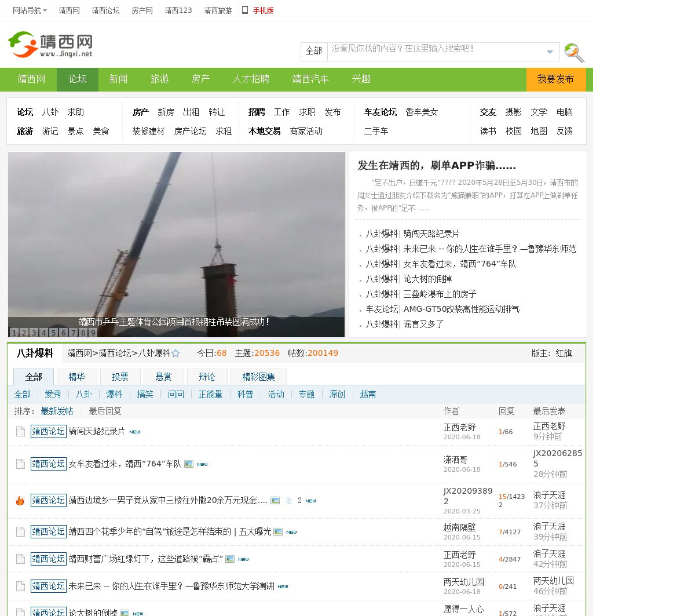Click the favorite star next to 八卦爆料 breadcrumb
Viewport: 695px width, 616px height.
pyautogui.click(x=176, y=353)
